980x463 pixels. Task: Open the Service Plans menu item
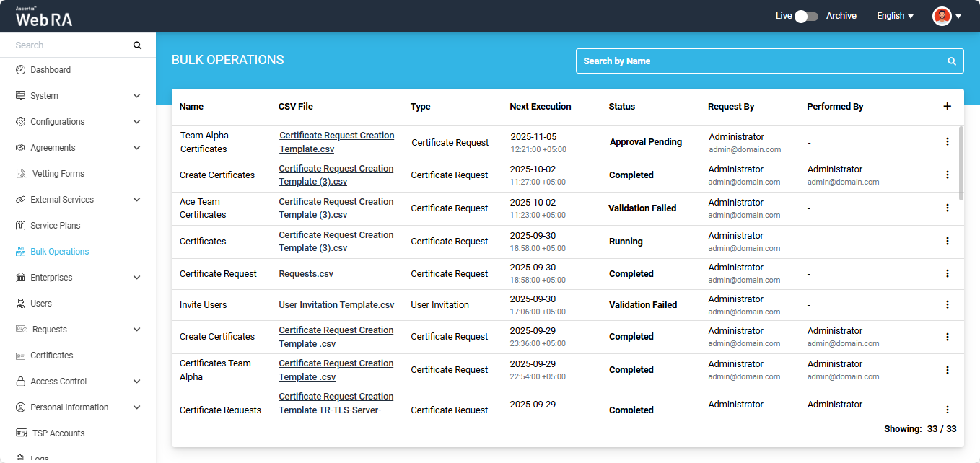coord(55,226)
